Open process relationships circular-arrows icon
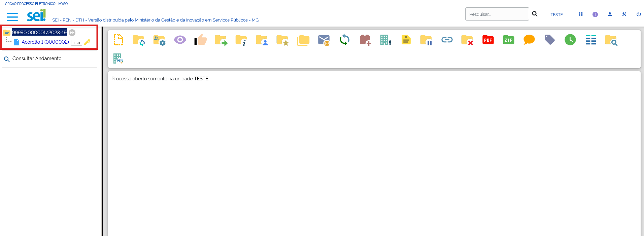 [344, 40]
